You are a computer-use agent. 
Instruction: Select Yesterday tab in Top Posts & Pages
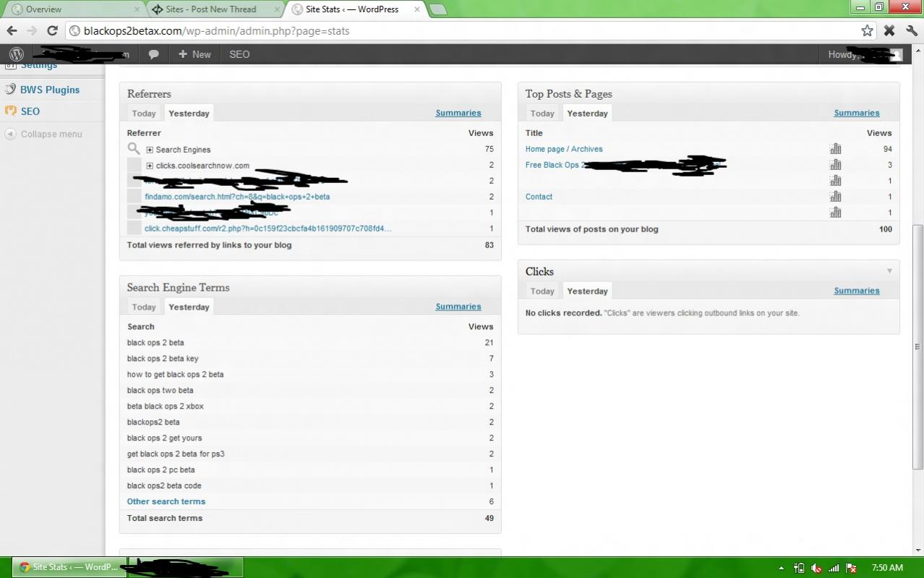[x=587, y=114]
